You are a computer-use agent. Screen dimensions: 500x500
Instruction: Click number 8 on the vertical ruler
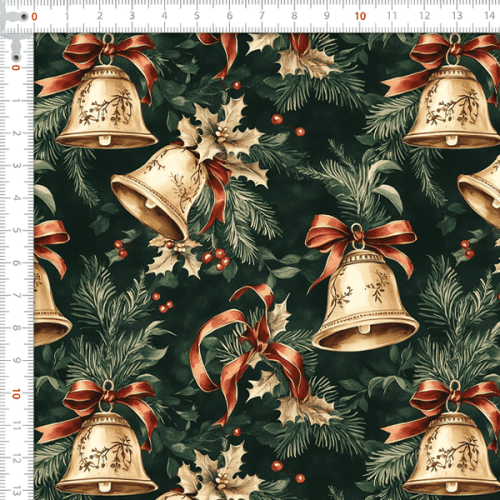(16, 328)
